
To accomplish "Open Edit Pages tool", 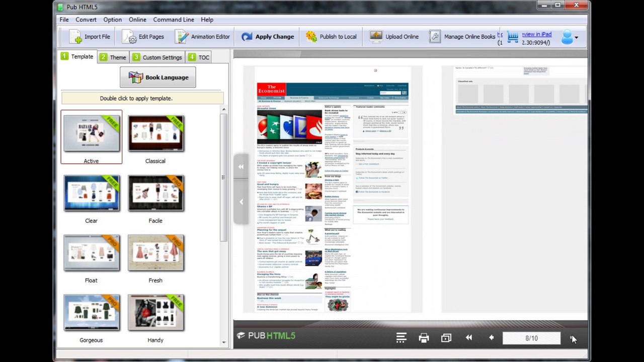I will [143, 37].
